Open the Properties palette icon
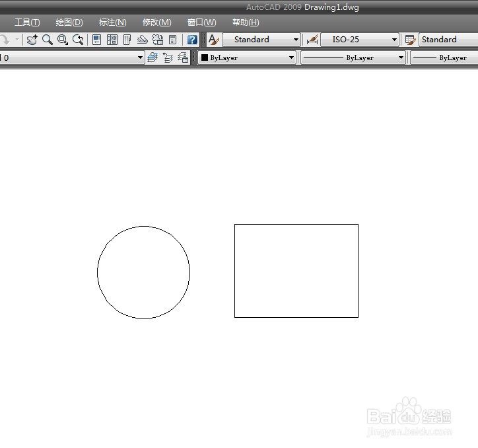 pos(96,40)
